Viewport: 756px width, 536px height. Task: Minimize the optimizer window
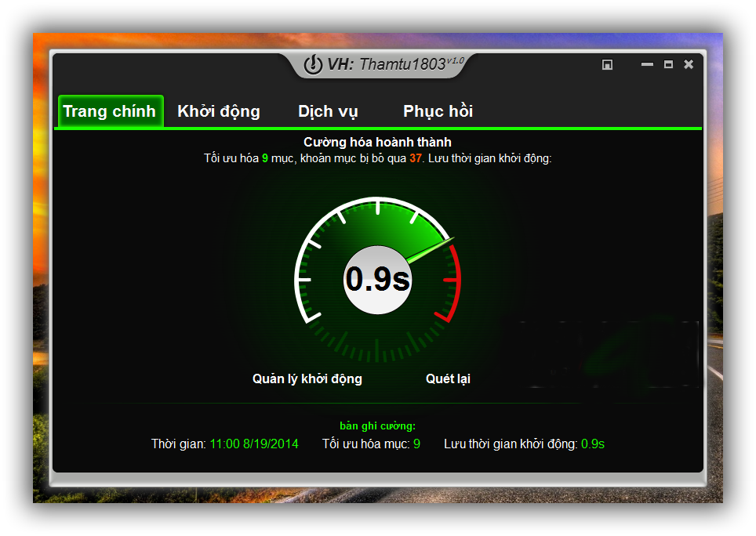pyautogui.click(x=647, y=65)
